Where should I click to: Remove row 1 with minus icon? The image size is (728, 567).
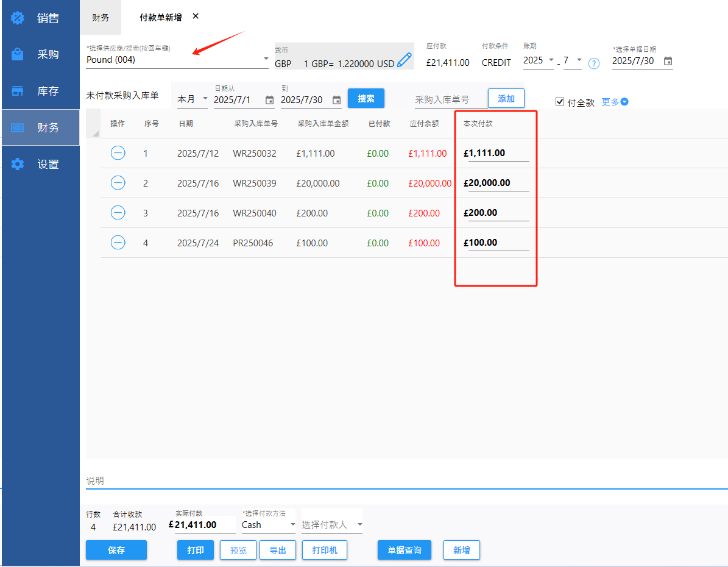118,153
